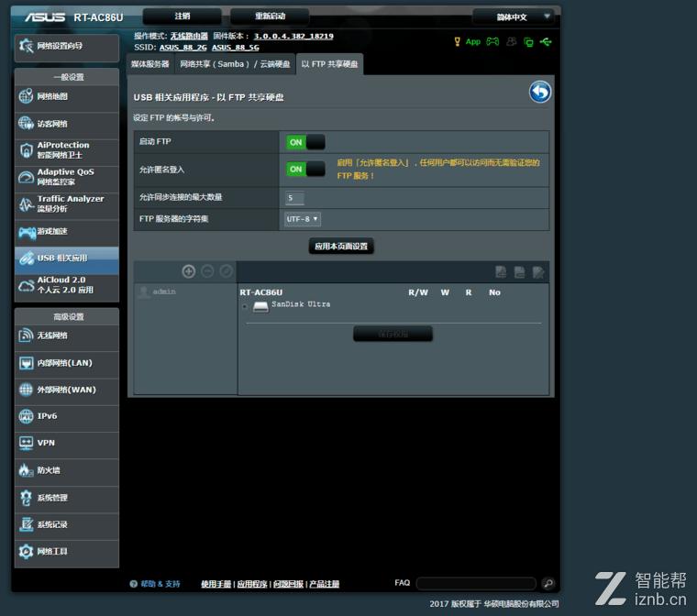Open Traffic Analyzer page

click(67, 204)
